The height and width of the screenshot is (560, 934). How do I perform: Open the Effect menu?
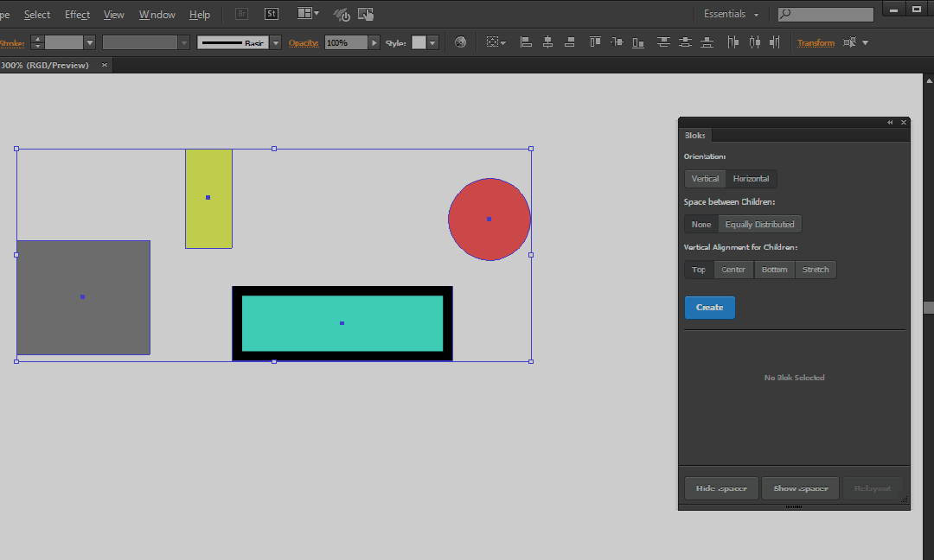point(77,15)
